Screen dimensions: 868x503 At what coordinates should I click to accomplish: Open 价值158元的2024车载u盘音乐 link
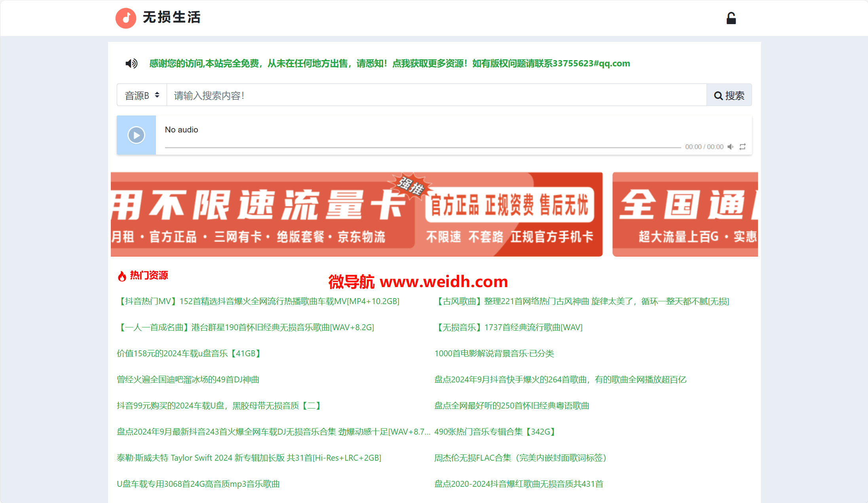pos(190,354)
